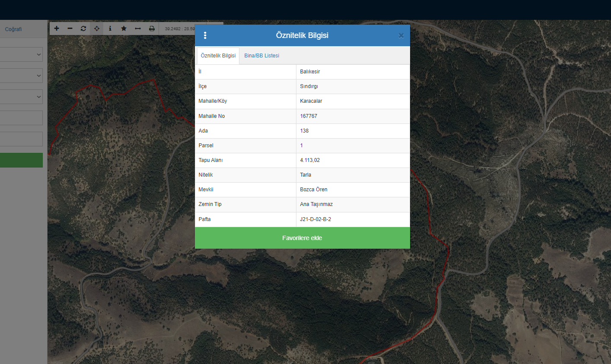Select the info query tool icon
The width and height of the screenshot is (611, 364).
(x=110, y=28)
